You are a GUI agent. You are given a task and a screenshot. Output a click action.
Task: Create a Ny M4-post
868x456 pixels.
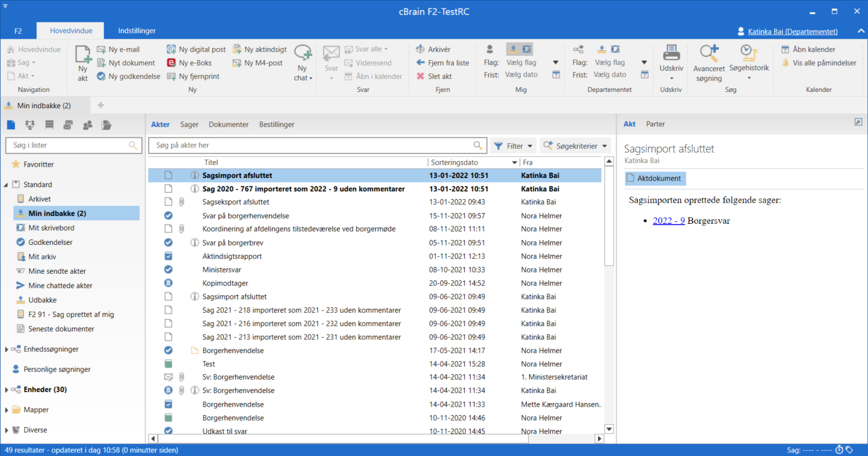click(257, 63)
